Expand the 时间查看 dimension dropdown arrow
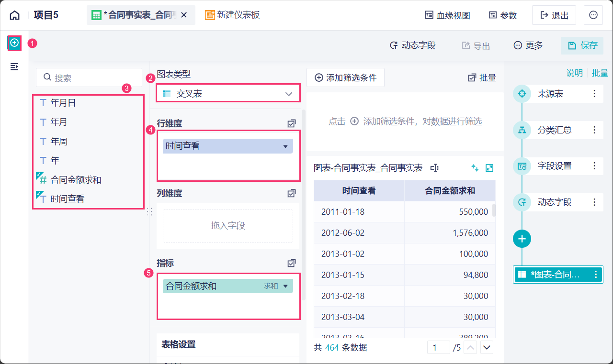Image resolution: width=613 pixels, height=364 pixels. [285, 146]
